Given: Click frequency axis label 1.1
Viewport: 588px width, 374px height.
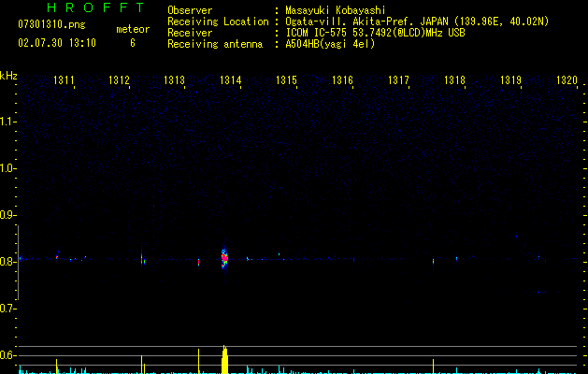Looking at the screenshot, I should point(7,122).
